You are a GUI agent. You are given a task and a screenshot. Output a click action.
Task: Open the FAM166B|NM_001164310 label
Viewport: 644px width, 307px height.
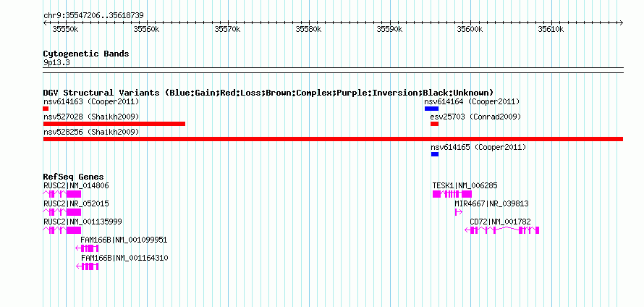124,258
